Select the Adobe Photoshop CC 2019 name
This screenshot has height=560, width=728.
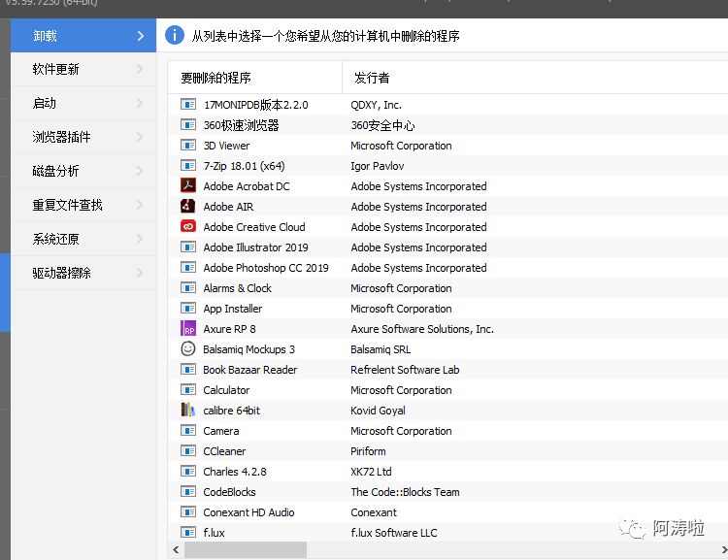(266, 268)
